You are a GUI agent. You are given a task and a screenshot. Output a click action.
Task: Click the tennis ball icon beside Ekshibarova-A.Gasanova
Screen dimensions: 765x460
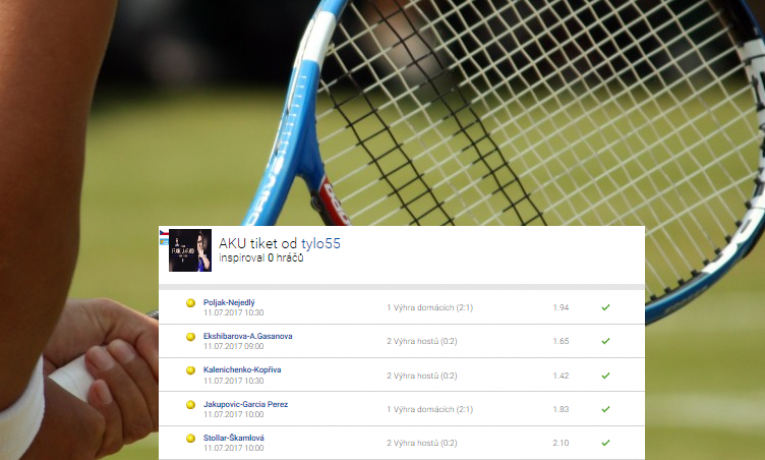(x=191, y=337)
